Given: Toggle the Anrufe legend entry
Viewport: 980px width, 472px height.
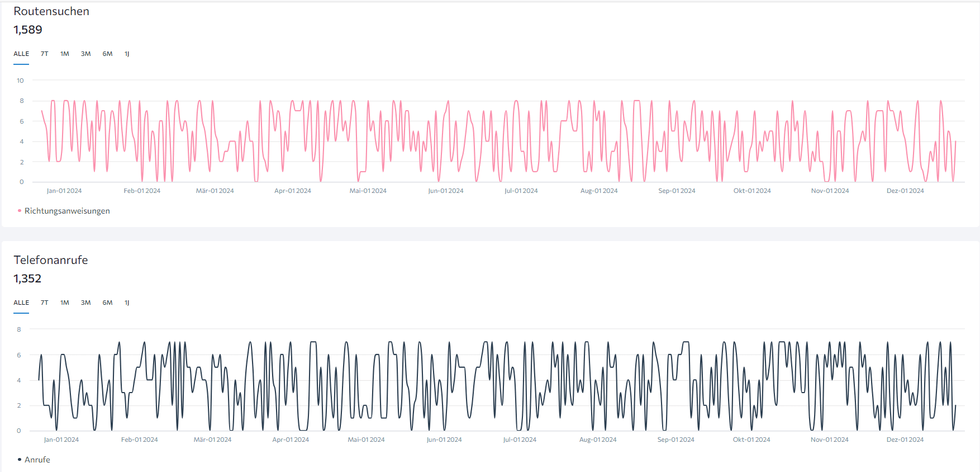Looking at the screenshot, I should pos(34,460).
